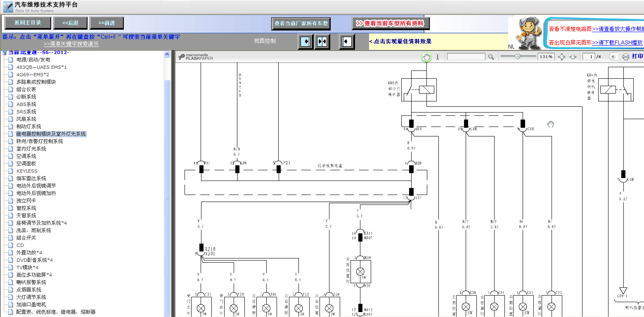Open the 诊断系统 entry
The image size is (644, 317).
click(26, 97)
